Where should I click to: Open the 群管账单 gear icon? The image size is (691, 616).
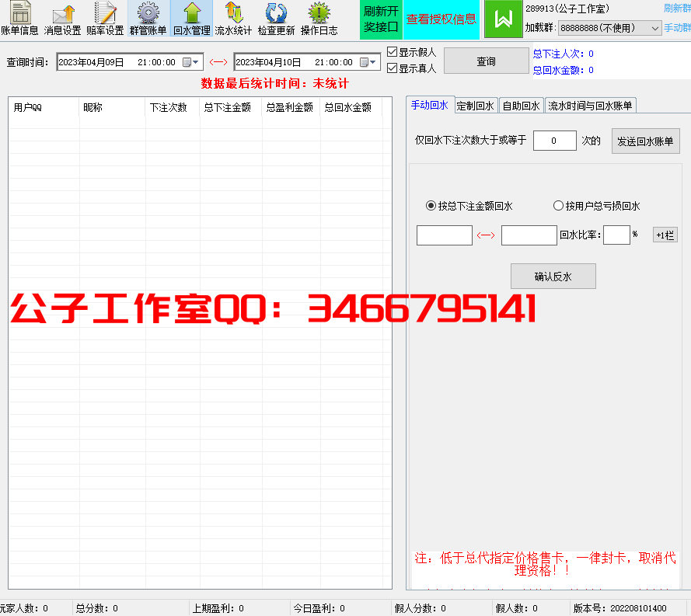148,19
